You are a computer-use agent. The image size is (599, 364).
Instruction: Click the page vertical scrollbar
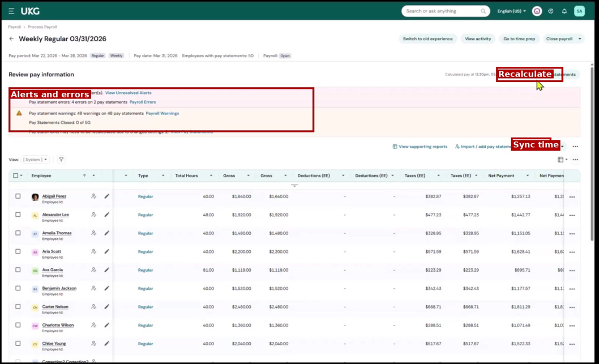(592, 153)
